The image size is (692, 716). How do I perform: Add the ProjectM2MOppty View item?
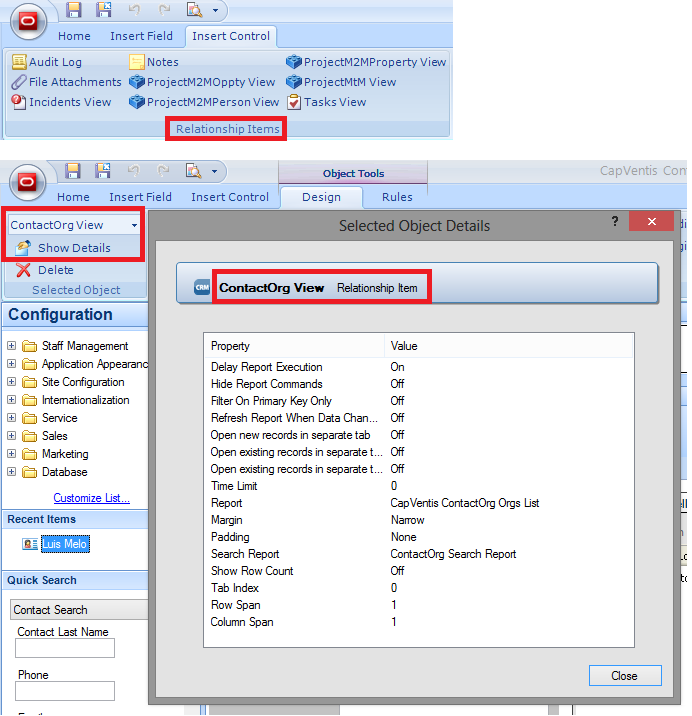click(202, 82)
